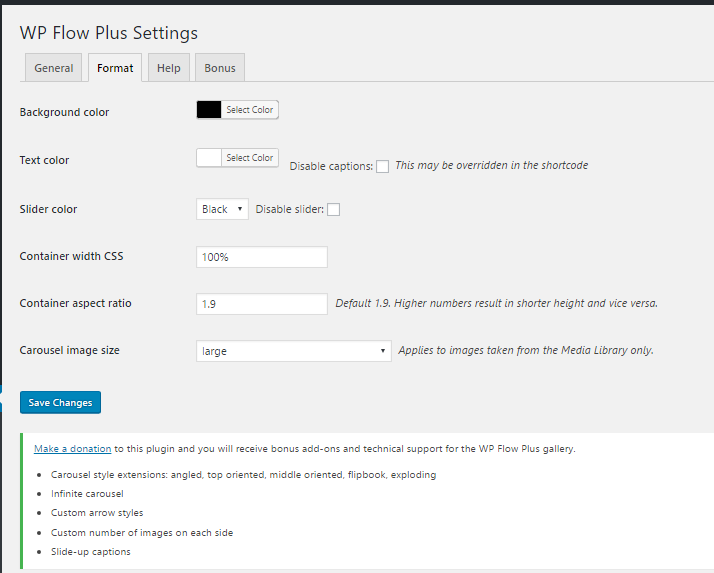Click the black background color swatch

tap(209, 110)
